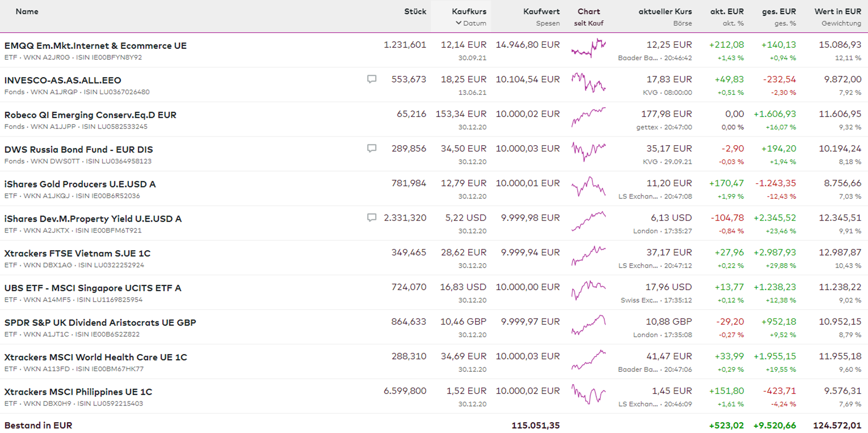Open the comment icon for INVESCO-AS.AS.ALL.EEO
The image size is (868, 433).
pyautogui.click(x=372, y=79)
